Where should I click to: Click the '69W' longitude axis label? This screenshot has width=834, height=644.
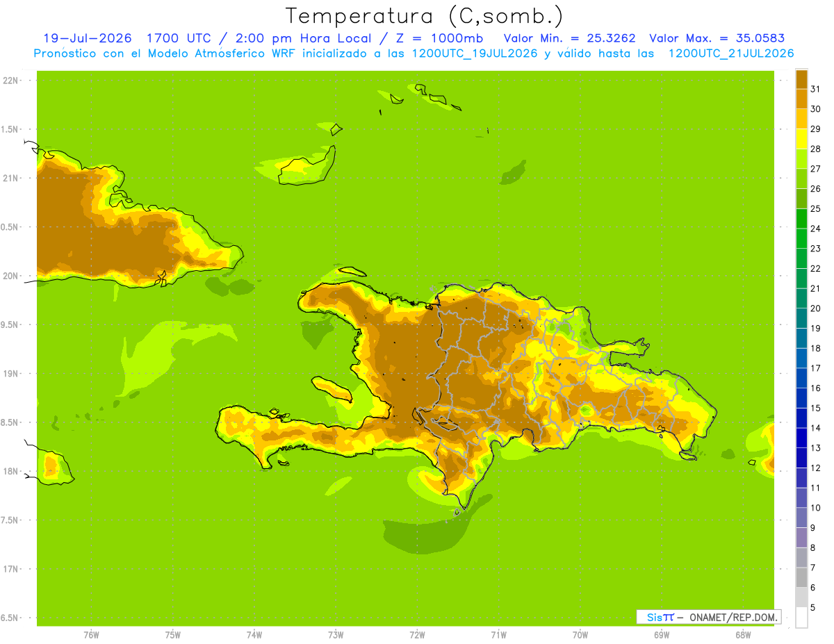click(x=661, y=634)
